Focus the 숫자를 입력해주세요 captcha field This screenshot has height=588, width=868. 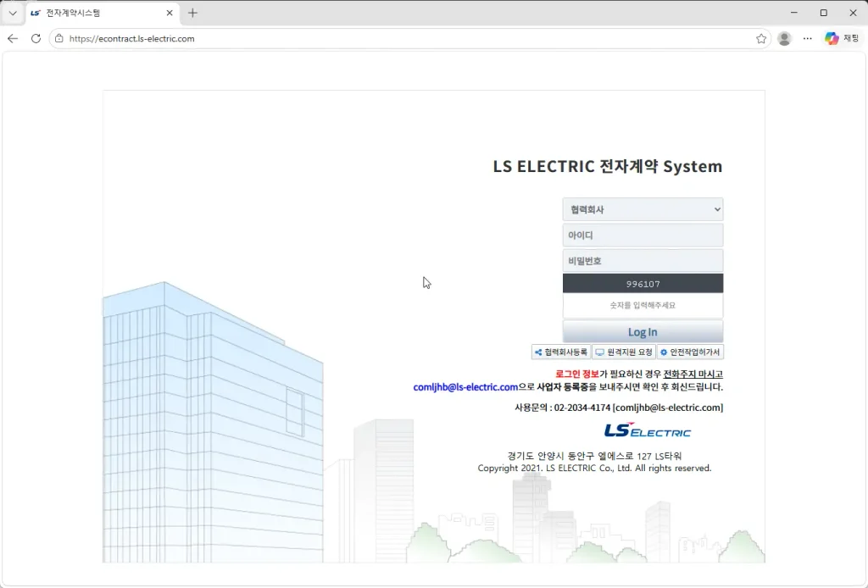pyautogui.click(x=643, y=305)
